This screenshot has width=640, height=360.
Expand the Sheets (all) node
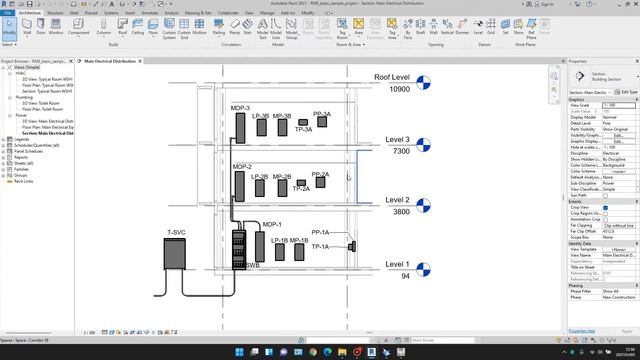[3, 163]
